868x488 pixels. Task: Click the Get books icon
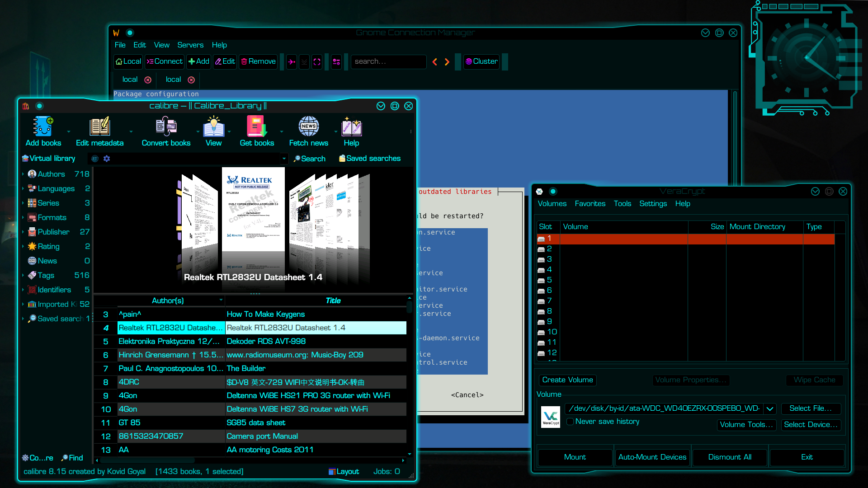point(256,127)
